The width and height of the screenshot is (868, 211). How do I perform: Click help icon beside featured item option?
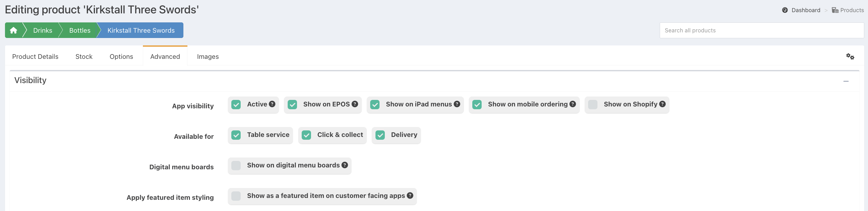(x=410, y=195)
